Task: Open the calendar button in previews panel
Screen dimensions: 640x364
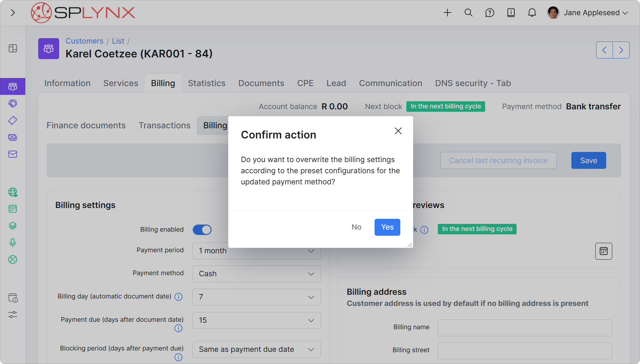Action: click(x=604, y=251)
